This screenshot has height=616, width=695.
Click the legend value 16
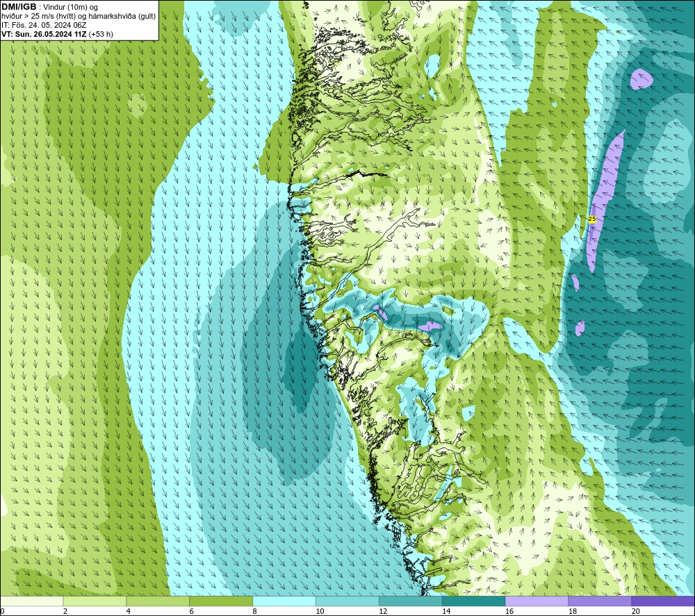[x=509, y=611]
